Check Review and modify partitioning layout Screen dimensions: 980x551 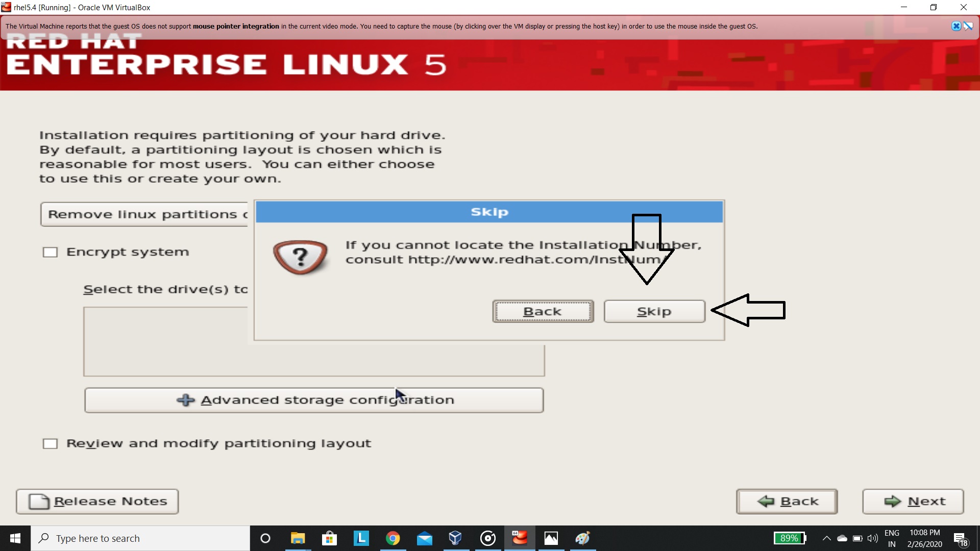coord(50,443)
